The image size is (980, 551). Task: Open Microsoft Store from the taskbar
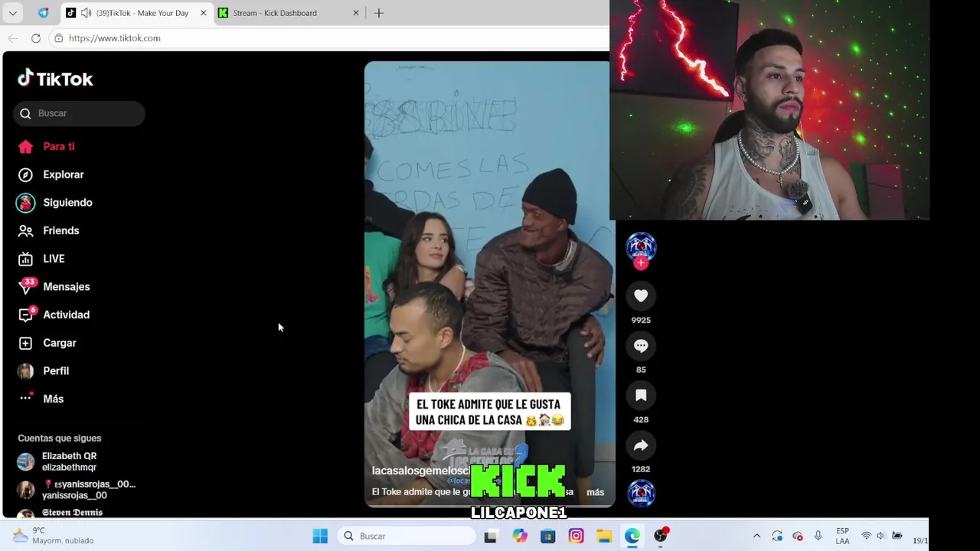[x=547, y=536]
